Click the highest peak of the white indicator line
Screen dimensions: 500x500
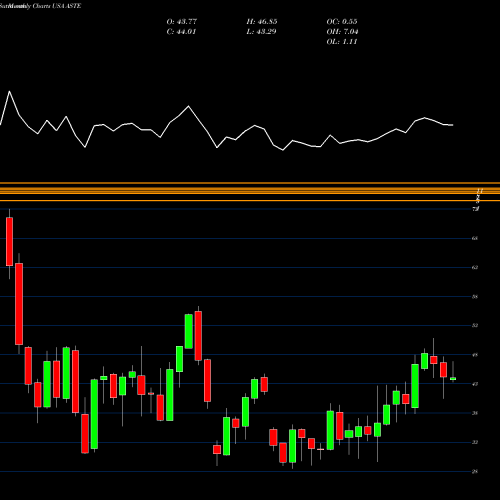9,91
